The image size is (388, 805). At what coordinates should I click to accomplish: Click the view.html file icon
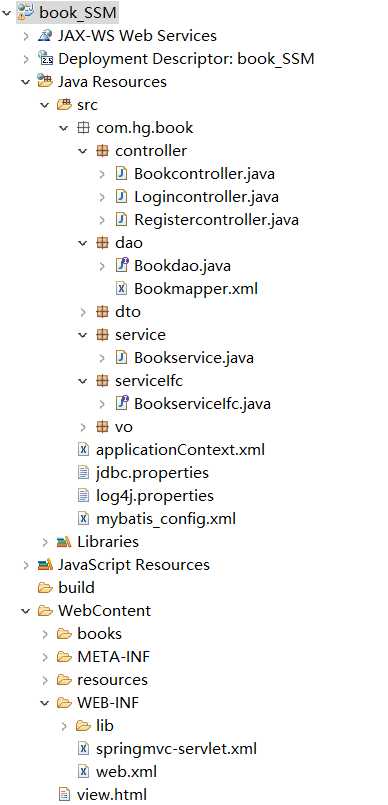click(64, 795)
